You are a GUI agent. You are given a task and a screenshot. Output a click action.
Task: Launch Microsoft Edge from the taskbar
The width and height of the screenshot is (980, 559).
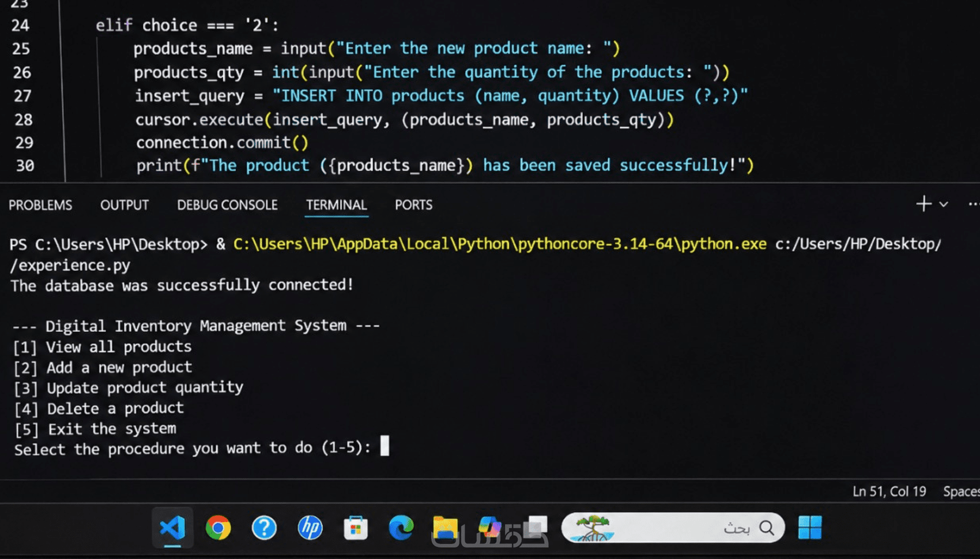pyautogui.click(x=401, y=527)
